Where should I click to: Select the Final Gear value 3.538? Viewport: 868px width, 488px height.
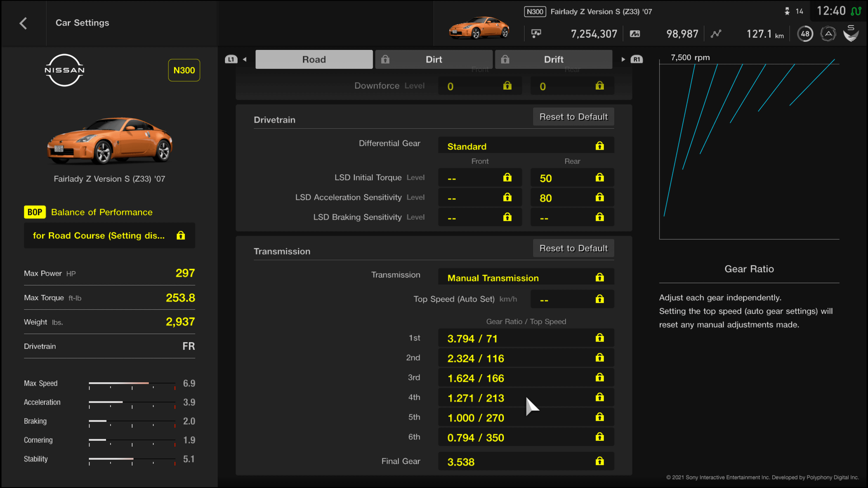pos(526,461)
